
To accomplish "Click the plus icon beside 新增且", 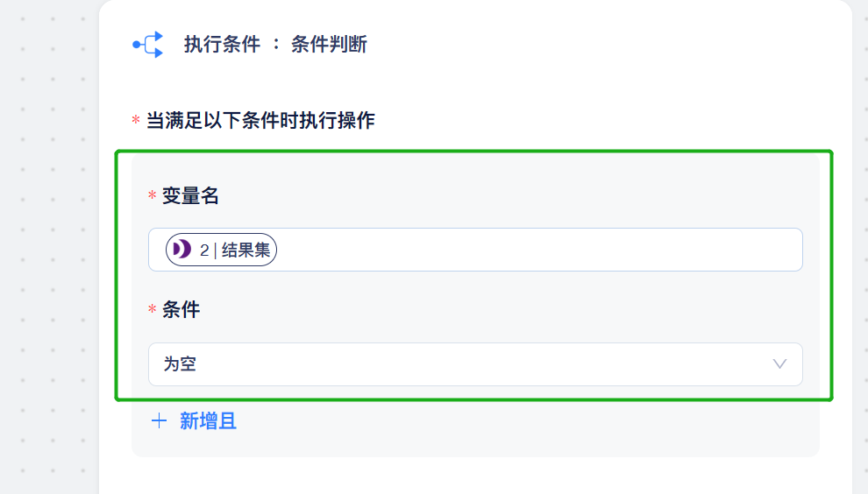I will [159, 421].
